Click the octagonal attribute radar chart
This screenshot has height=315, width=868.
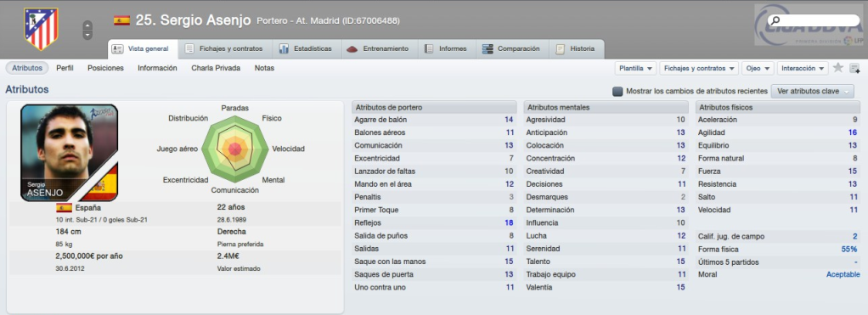tap(235, 149)
